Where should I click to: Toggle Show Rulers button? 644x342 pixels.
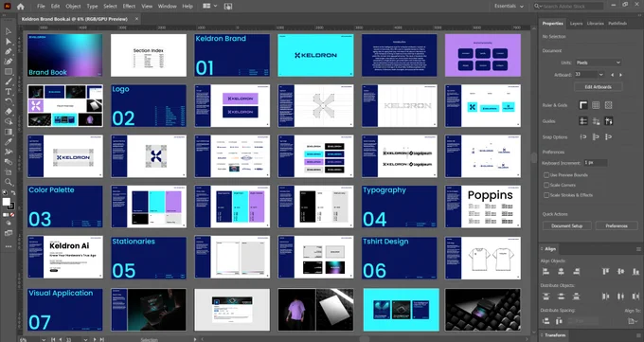pos(583,105)
